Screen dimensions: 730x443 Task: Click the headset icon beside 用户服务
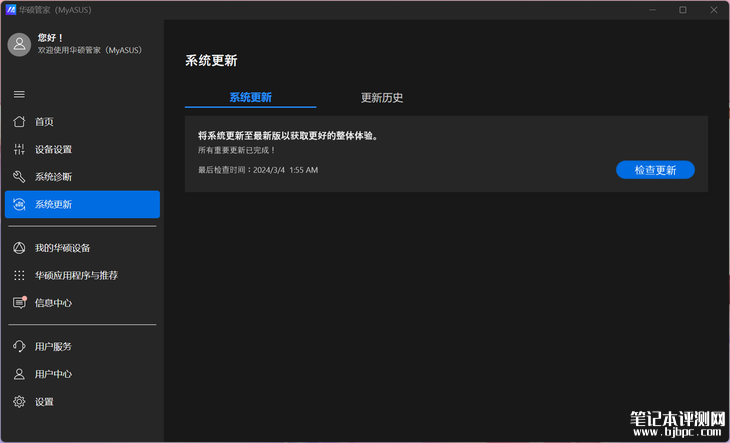[19, 347]
